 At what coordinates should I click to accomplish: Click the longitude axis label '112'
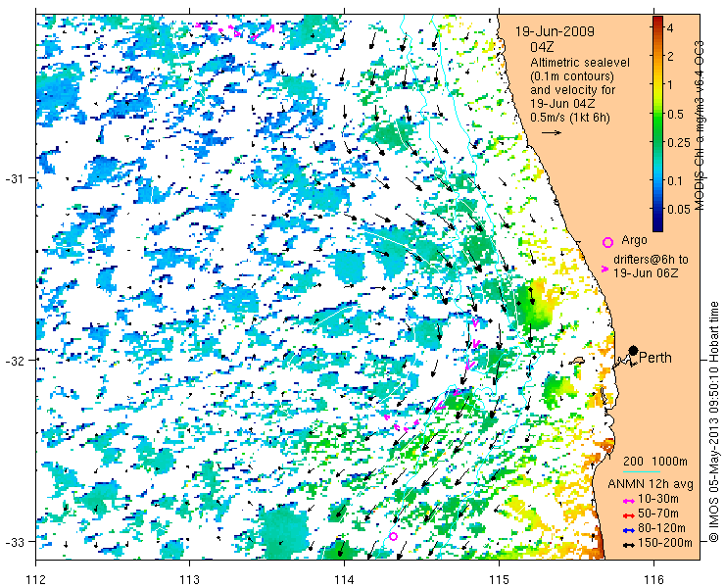36,578
